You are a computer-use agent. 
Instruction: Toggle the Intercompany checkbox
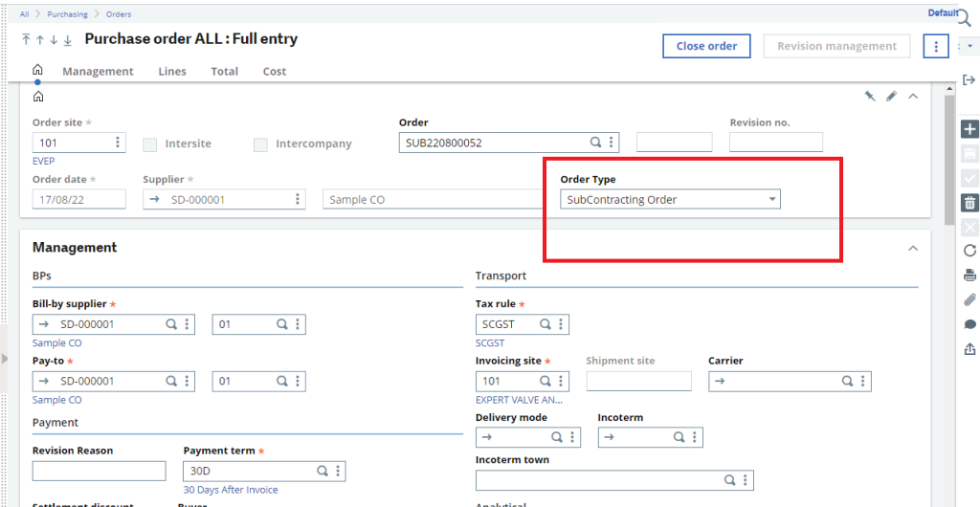click(x=260, y=144)
